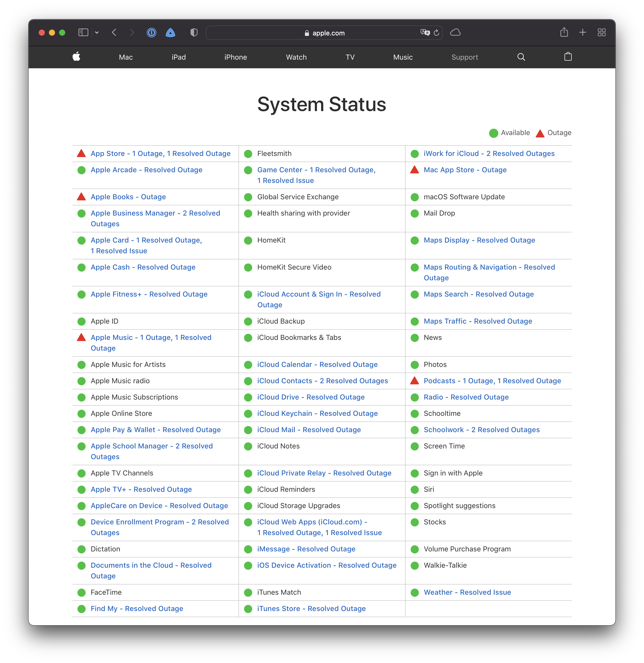The width and height of the screenshot is (644, 663).
Task: Open a new tab with the plus icon
Action: (583, 32)
